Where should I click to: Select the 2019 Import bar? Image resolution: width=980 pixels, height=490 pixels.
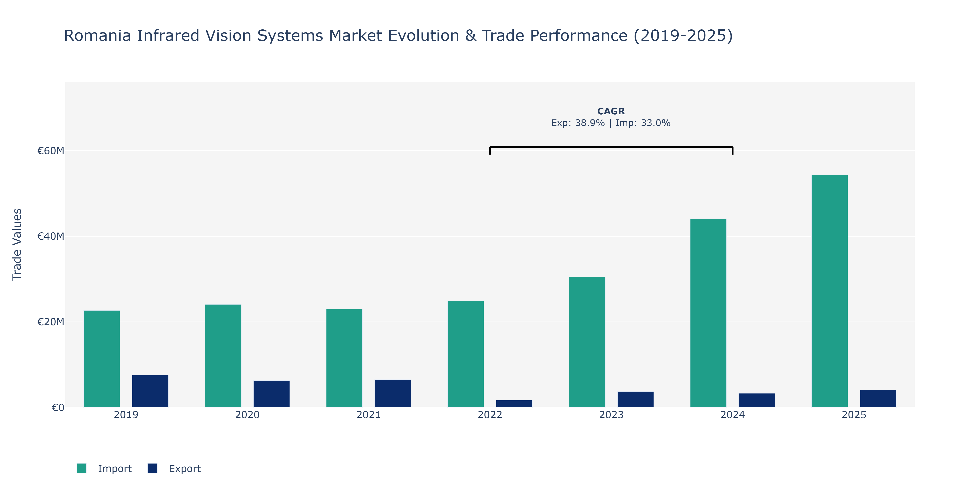(x=102, y=359)
